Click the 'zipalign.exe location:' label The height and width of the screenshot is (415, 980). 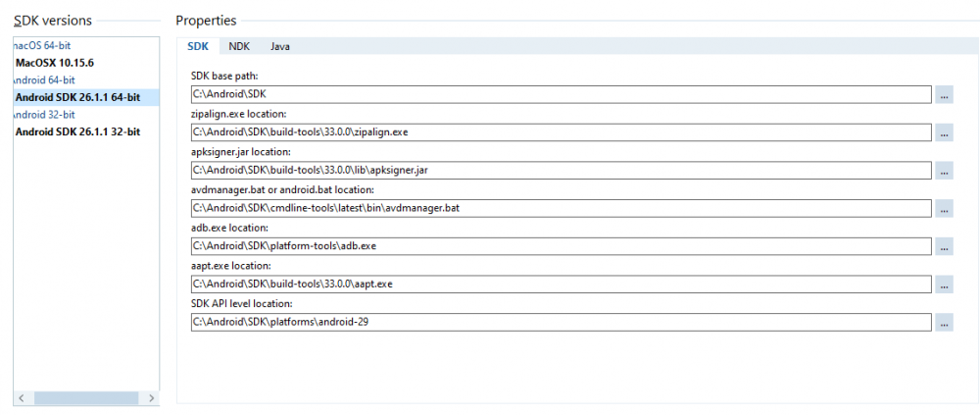coord(239,115)
